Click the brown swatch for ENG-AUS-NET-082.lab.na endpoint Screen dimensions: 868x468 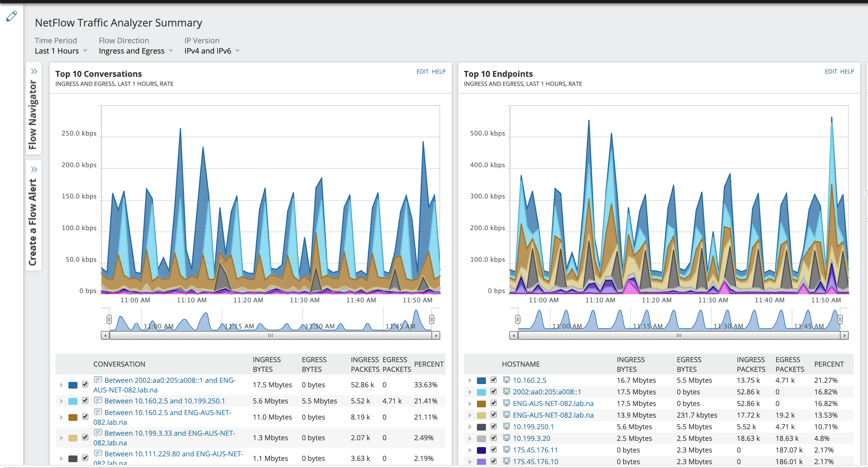point(481,404)
